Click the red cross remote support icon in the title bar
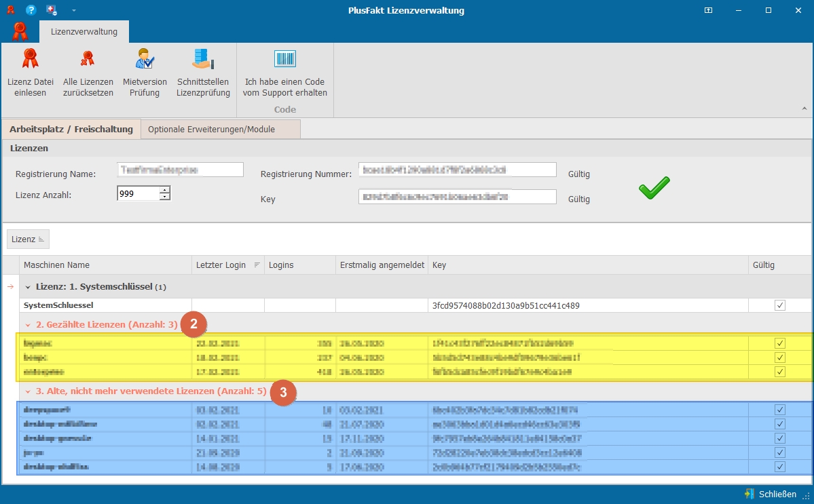The image size is (814, 504). tap(51, 10)
